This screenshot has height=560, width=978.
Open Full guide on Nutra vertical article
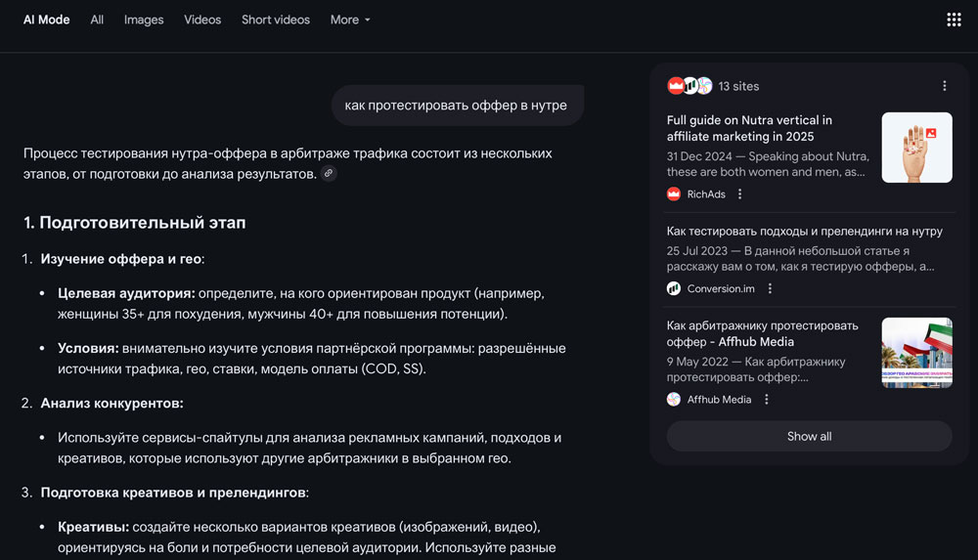749,128
